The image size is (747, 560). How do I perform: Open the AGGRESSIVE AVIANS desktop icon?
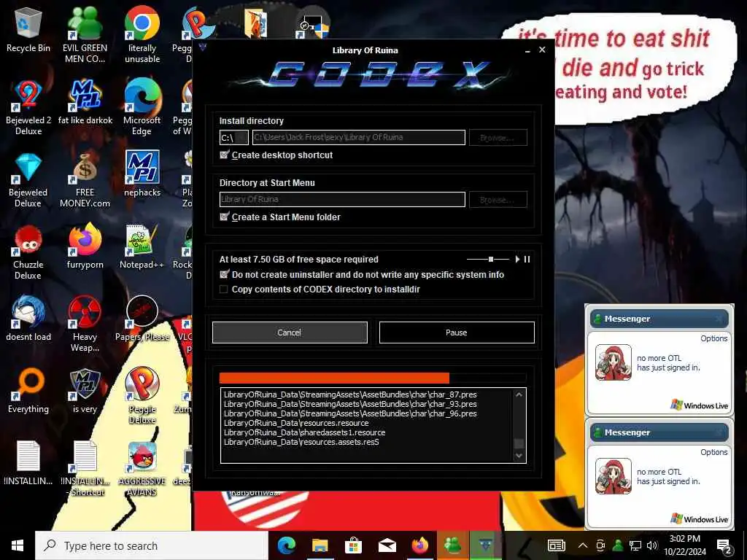coord(142,469)
